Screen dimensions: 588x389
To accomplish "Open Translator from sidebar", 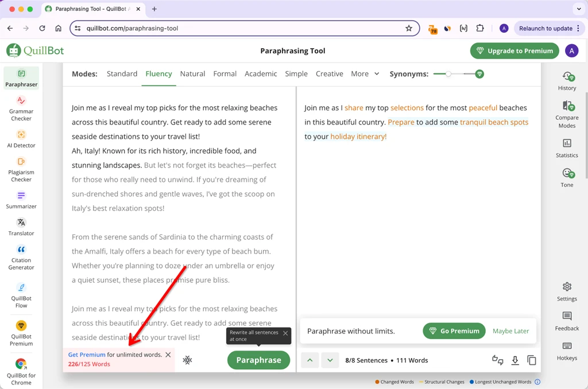I will [x=21, y=227].
